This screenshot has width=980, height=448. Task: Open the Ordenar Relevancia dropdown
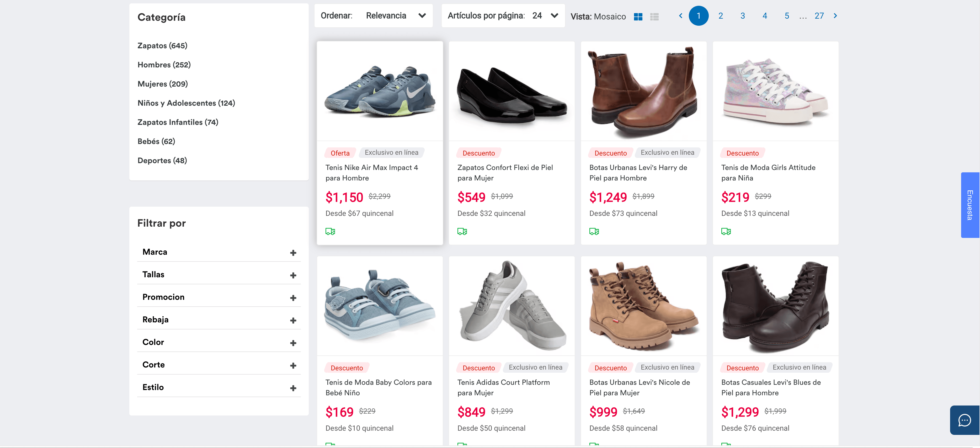coord(374,15)
